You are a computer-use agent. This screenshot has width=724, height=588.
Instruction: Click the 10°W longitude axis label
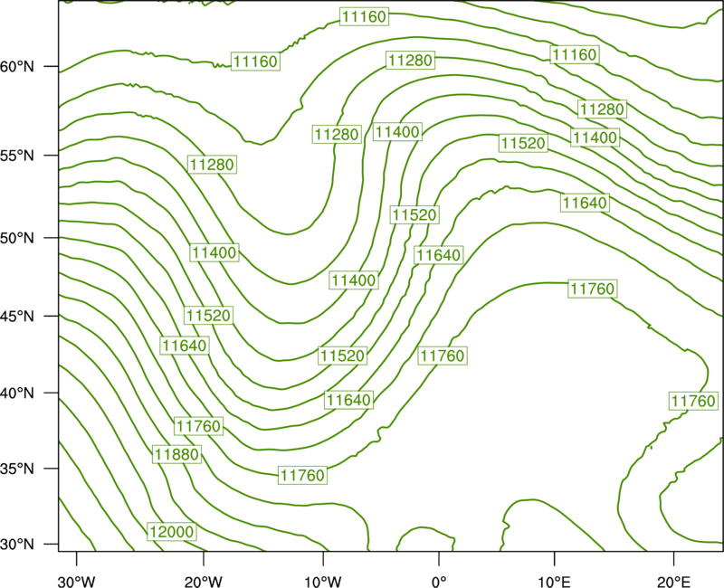click(x=323, y=582)
